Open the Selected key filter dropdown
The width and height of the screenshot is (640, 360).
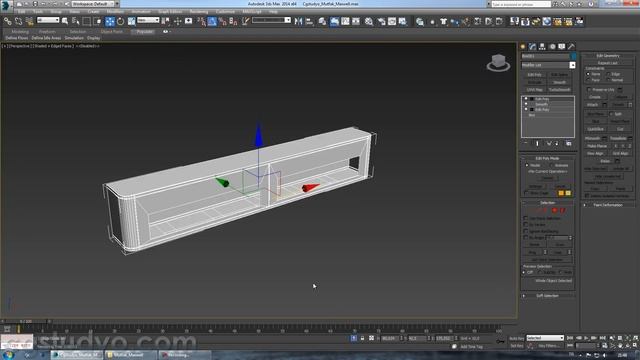[545, 338]
